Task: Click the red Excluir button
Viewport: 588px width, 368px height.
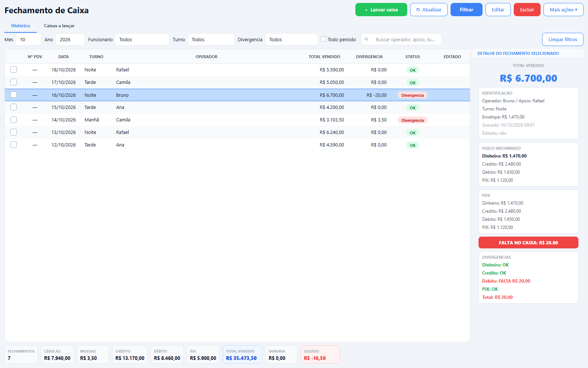Action: point(527,10)
